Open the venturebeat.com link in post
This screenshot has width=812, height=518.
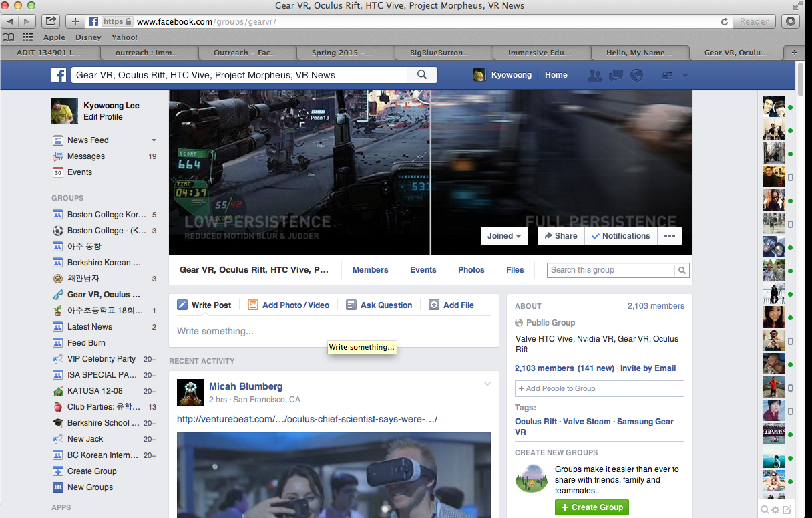(x=307, y=419)
